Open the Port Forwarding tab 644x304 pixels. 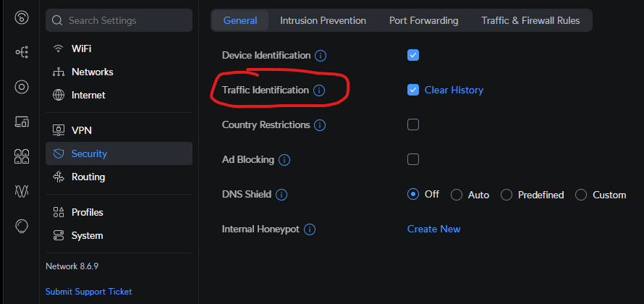click(423, 20)
